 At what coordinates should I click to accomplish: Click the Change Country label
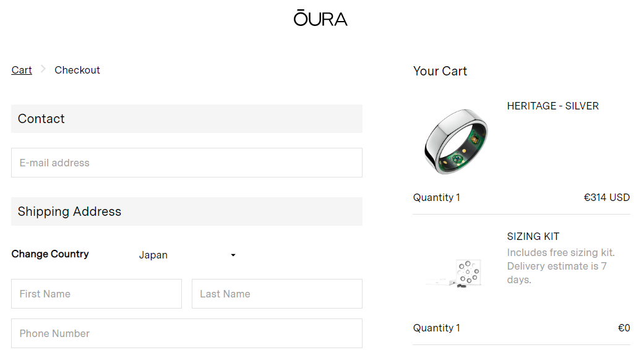50,254
